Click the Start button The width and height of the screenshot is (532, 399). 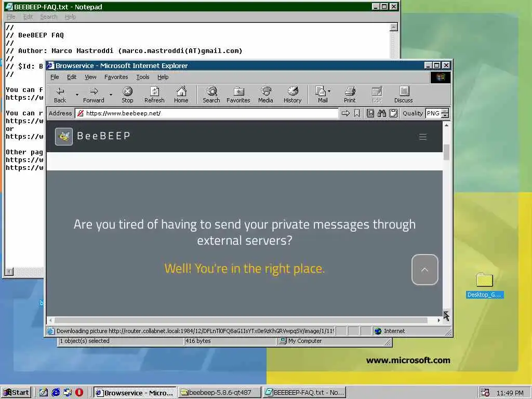point(16,393)
